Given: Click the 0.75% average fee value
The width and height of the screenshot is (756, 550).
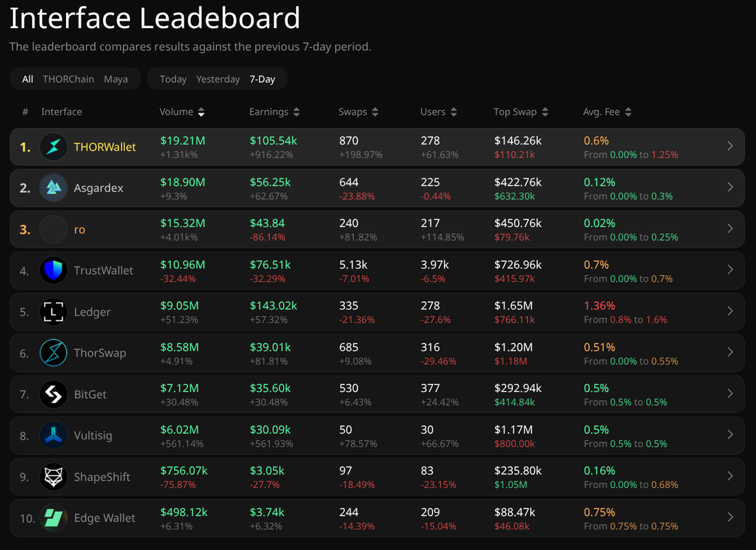Looking at the screenshot, I should coord(599,512).
